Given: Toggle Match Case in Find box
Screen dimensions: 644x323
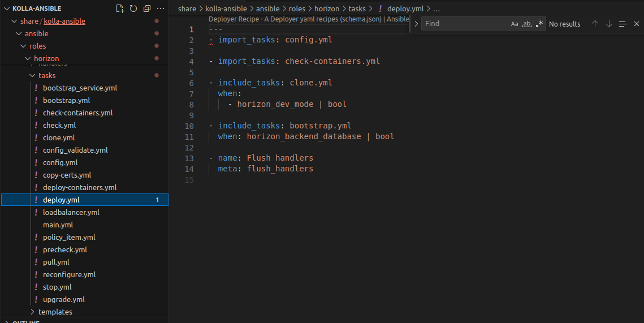Looking at the screenshot, I should [515, 24].
